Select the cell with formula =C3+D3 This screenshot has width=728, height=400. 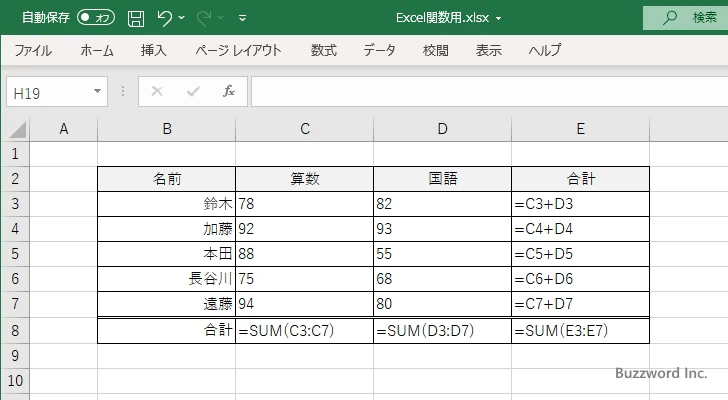580,204
